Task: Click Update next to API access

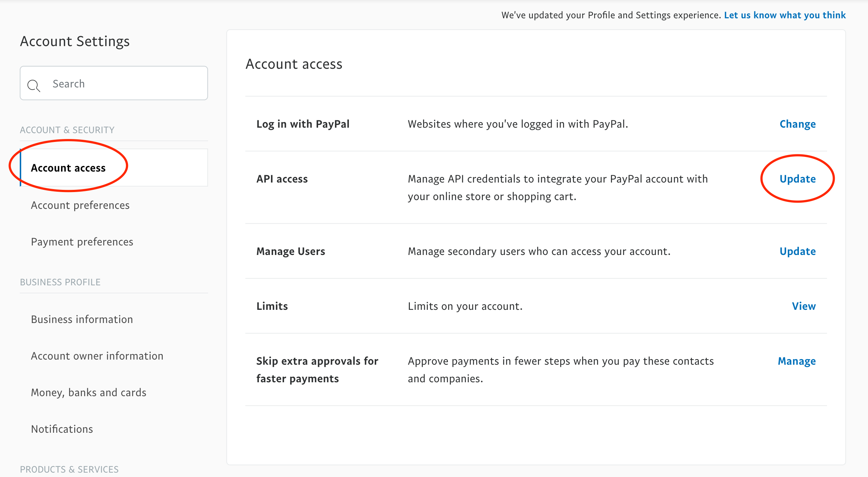Action: (797, 179)
